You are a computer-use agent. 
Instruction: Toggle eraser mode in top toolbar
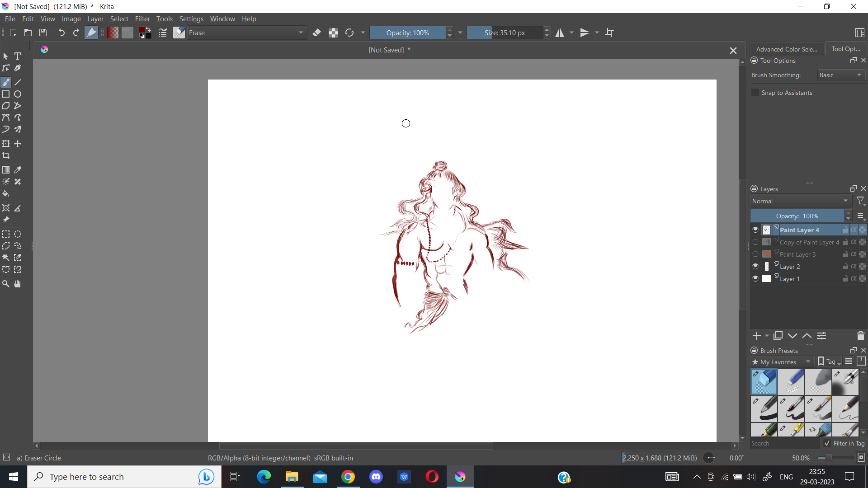[x=317, y=33]
